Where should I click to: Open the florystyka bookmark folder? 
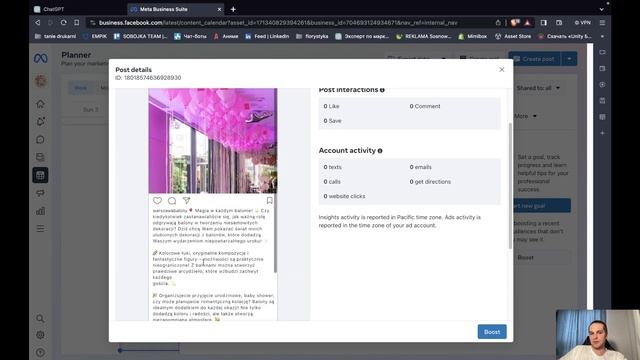click(312, 36)
